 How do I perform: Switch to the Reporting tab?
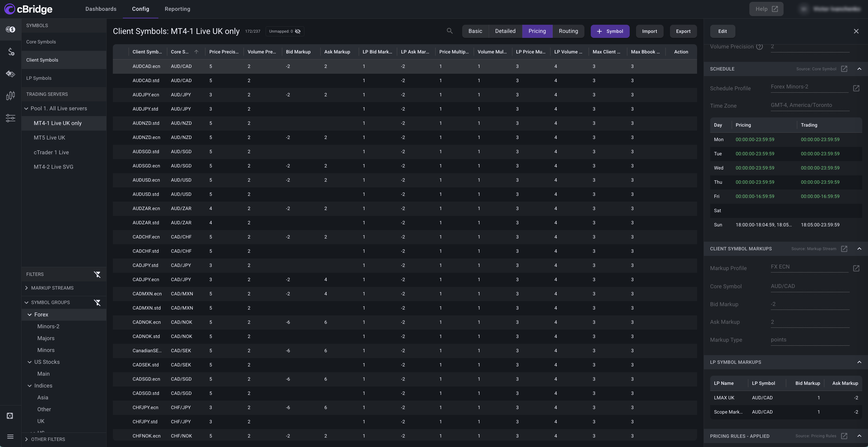pos(178,9)
